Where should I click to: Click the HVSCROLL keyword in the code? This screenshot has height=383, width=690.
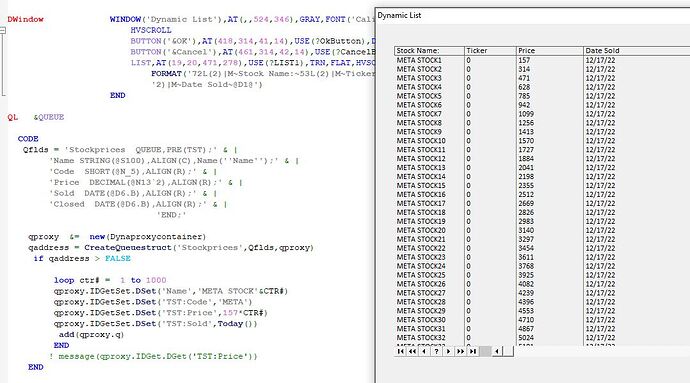(x=151, y=30)
